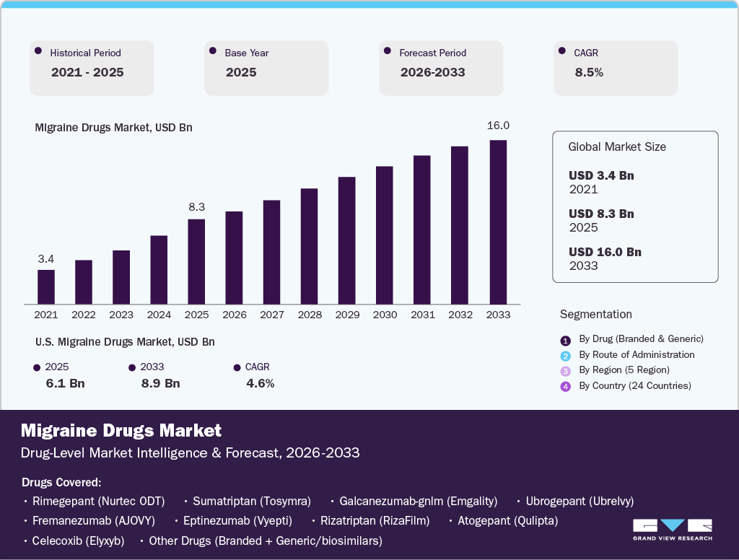The image size is (739, 560).
Task: Click 'Eptinezumab (Vyepti)' in the drugs list
Action: pyautogui.click(x=237, y=521)
